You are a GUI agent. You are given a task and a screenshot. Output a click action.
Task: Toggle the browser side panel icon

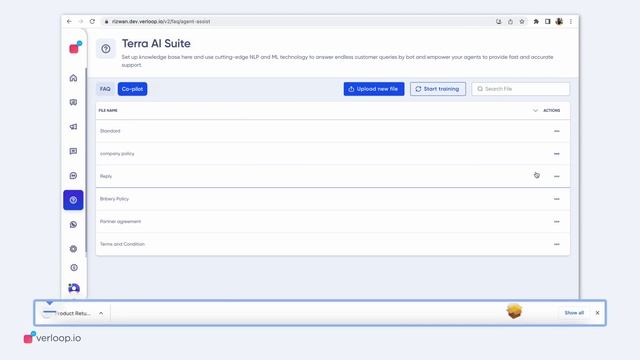(x=547, y=22)
